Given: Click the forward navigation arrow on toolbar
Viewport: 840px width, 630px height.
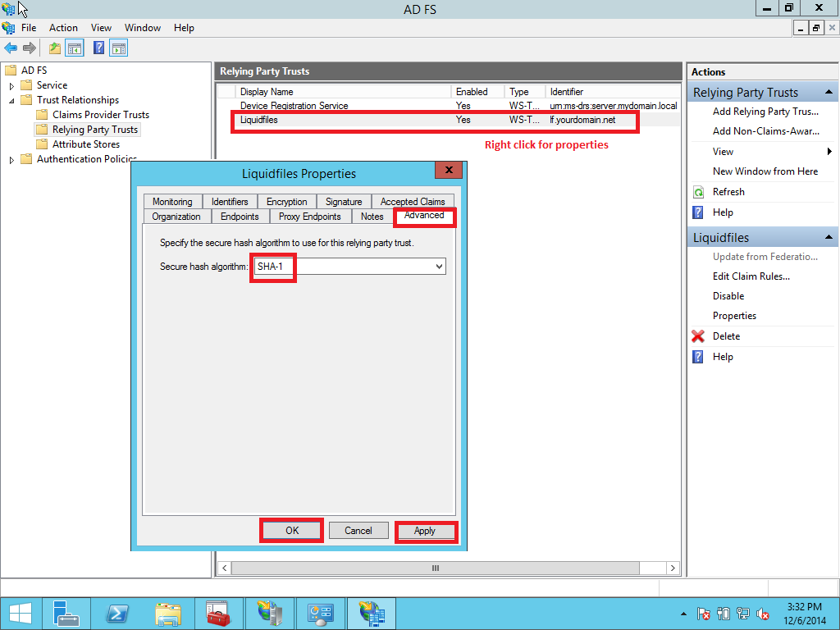Looking at the screenshot, I should (30, 48).
